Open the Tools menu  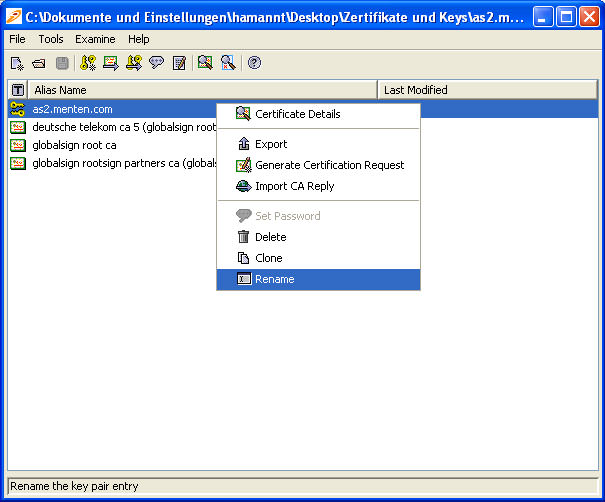51,39
